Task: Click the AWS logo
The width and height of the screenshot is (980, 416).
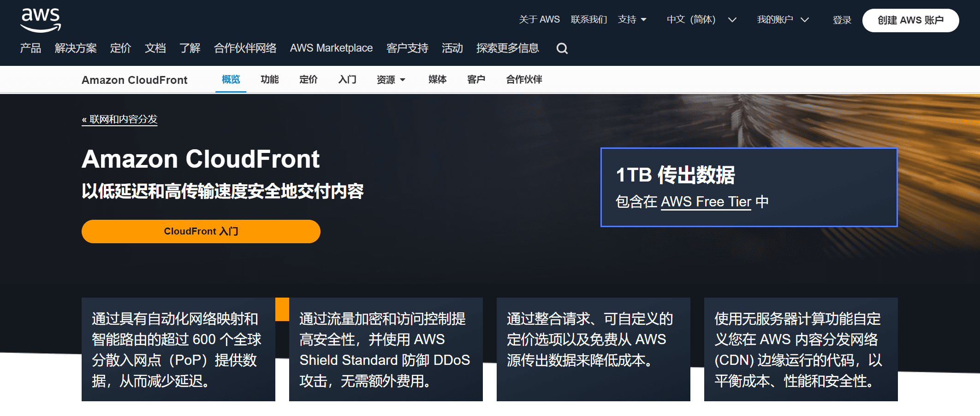Action: (x=41, y=19)
